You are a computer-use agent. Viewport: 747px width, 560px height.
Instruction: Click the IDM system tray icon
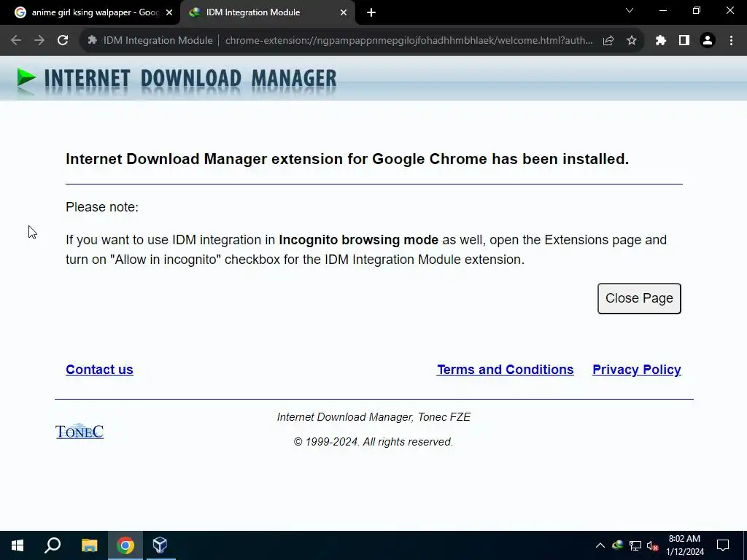617,545
